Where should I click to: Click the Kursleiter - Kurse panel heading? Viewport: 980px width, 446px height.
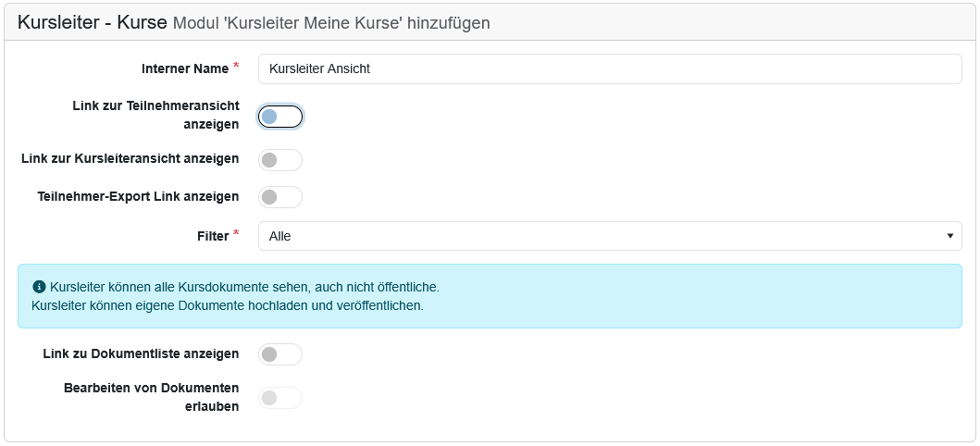point(92,21)
